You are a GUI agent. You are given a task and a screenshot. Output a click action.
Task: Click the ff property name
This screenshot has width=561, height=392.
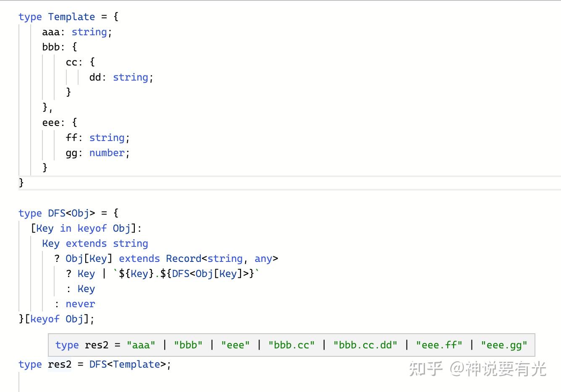(x=71, y=138)
